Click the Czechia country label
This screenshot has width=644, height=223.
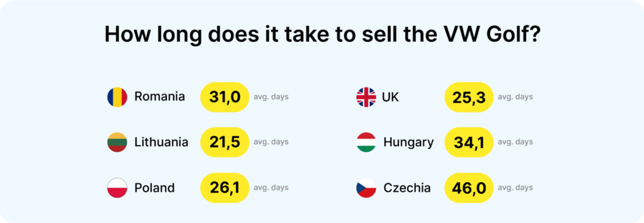407,188
